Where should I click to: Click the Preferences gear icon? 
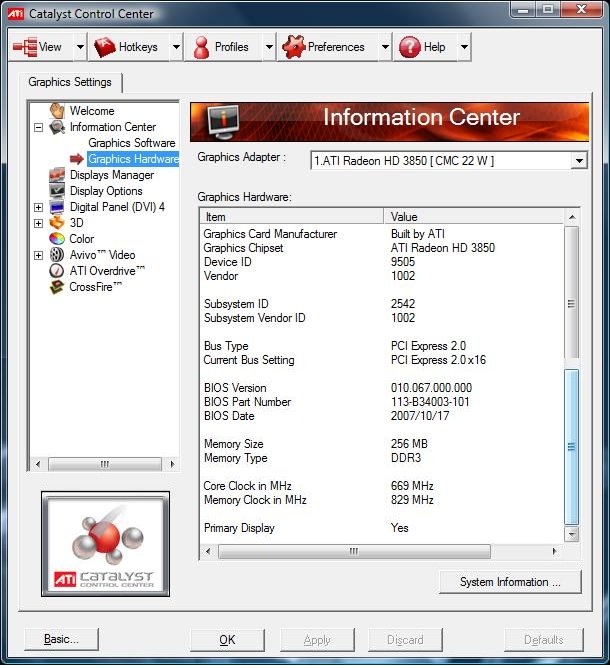[x=294, y=47]
